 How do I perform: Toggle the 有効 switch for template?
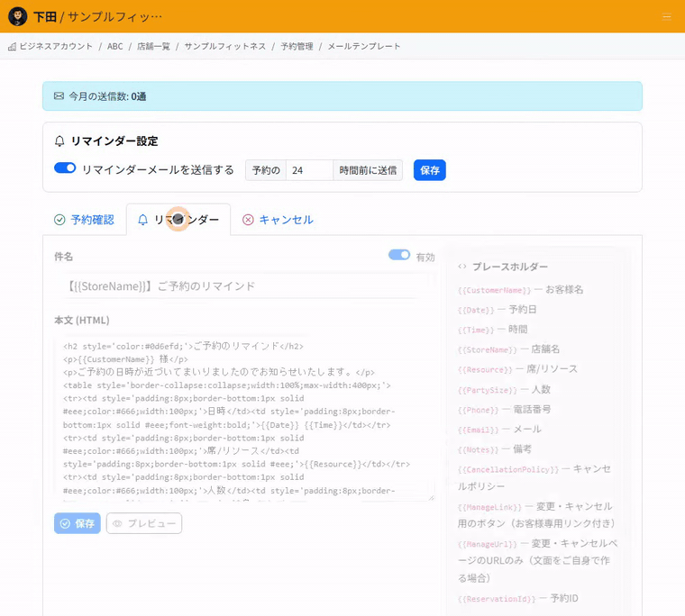tap(399, 255)
